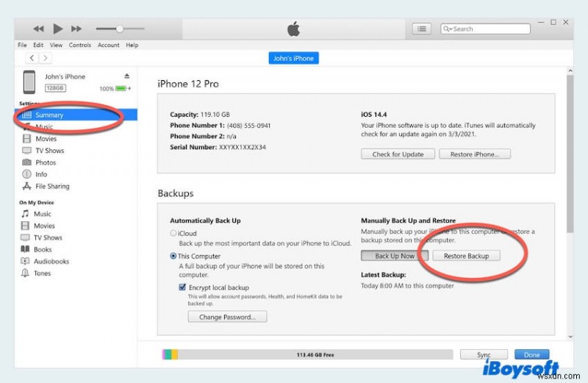588x383 pixels.
Task: Open Photos under Settings
Action: [x=46, y=162]
